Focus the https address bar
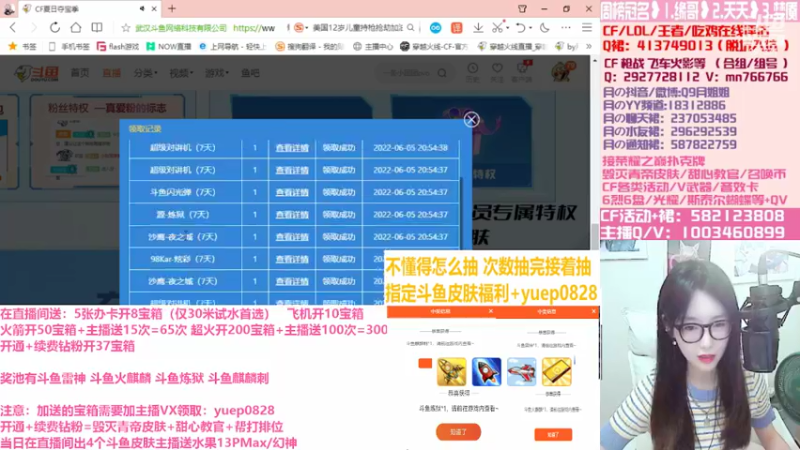This screenshot has width=800, height=450. tap(254, 28)
